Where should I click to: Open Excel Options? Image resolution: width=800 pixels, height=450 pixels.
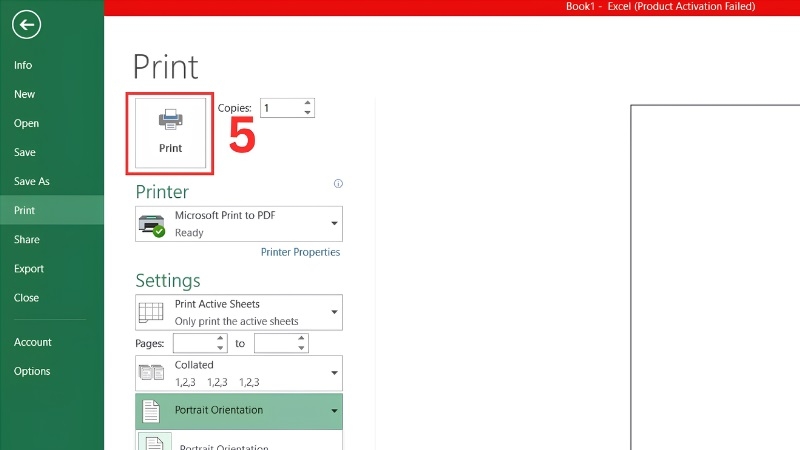point(32,371)
